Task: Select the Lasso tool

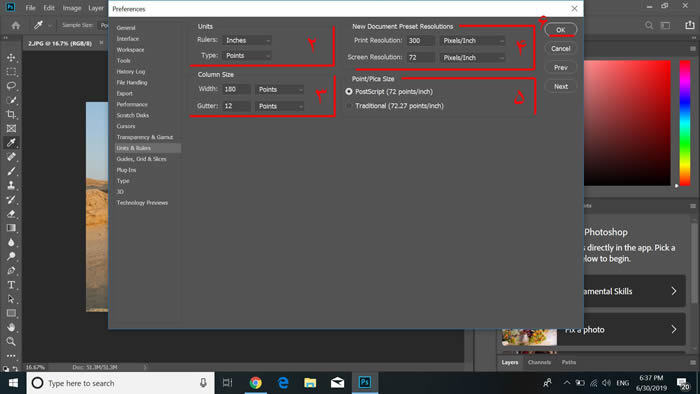Action: click(x=11, y=86)
